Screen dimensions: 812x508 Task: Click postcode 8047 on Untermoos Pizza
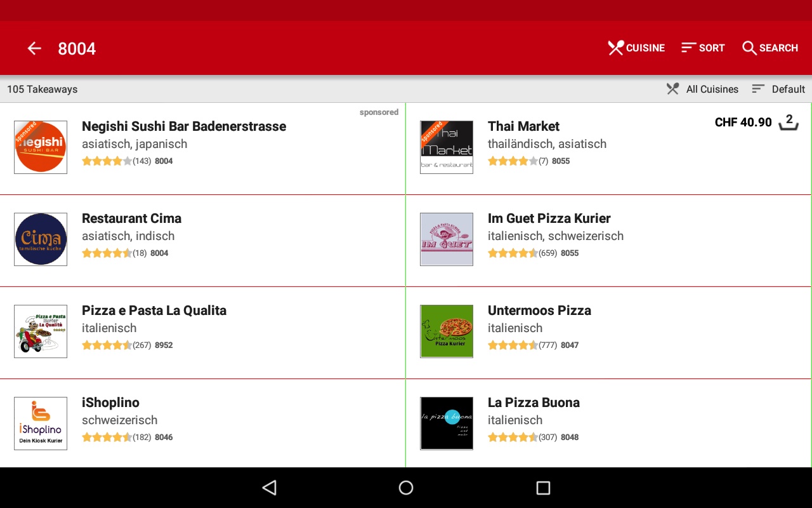pos(570,345)
